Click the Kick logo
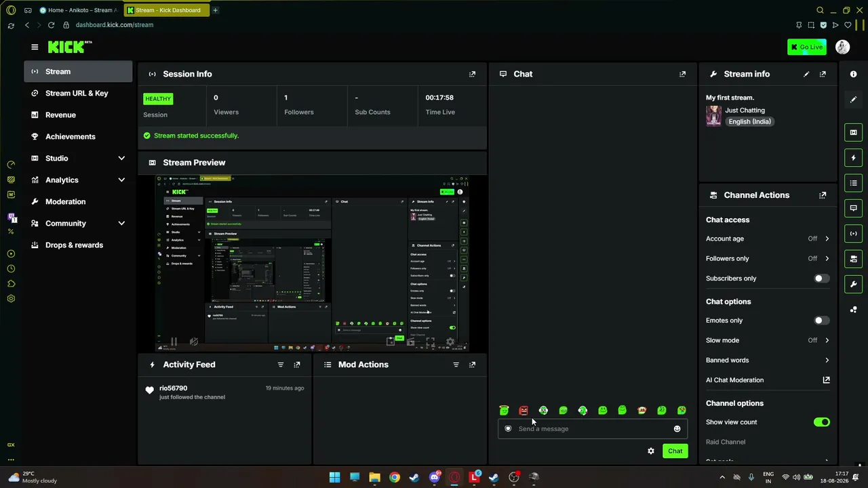 pos(69,47)
